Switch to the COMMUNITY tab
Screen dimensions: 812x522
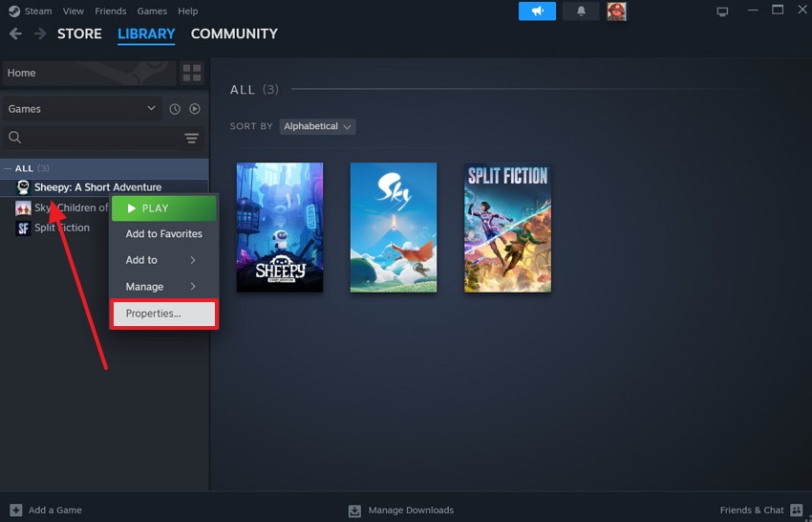(x=234, y=33)
